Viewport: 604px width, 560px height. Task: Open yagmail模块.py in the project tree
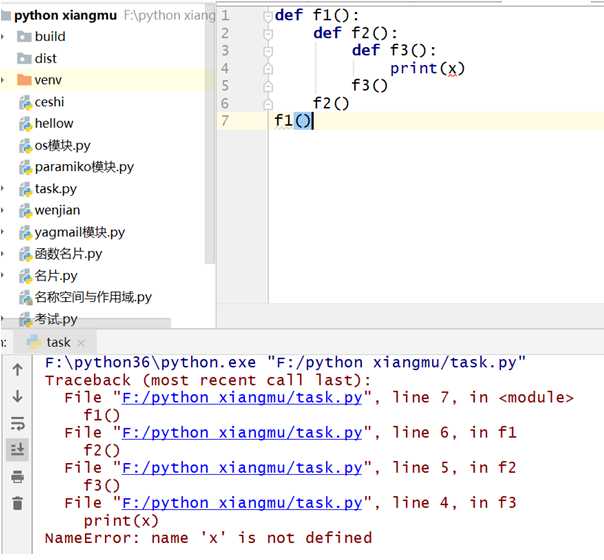click(x=80, y=232)
